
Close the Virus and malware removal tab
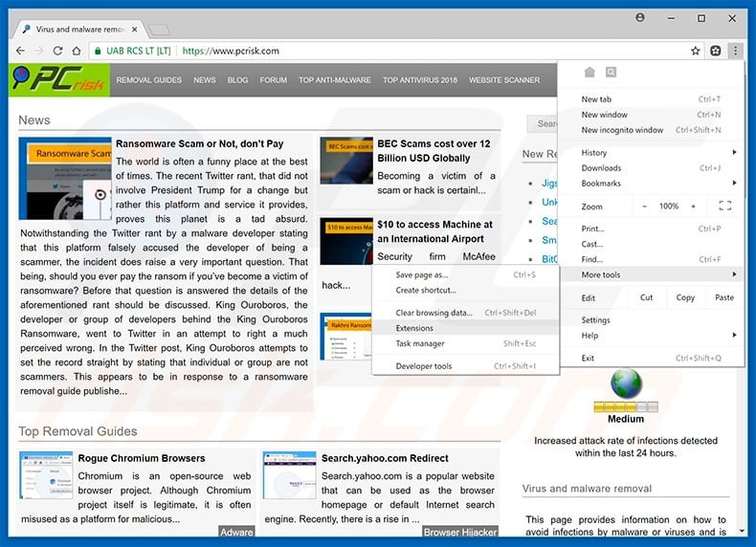click(x=135, y=30)
